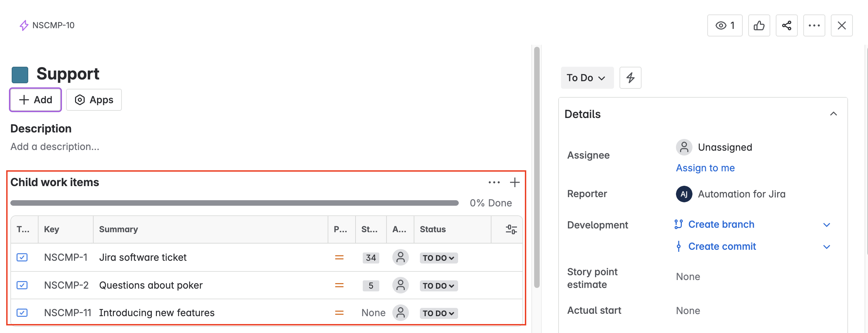Click the plus icon to add child work item
The width and height of the screenshot is (868, 333).
point(515,182)
